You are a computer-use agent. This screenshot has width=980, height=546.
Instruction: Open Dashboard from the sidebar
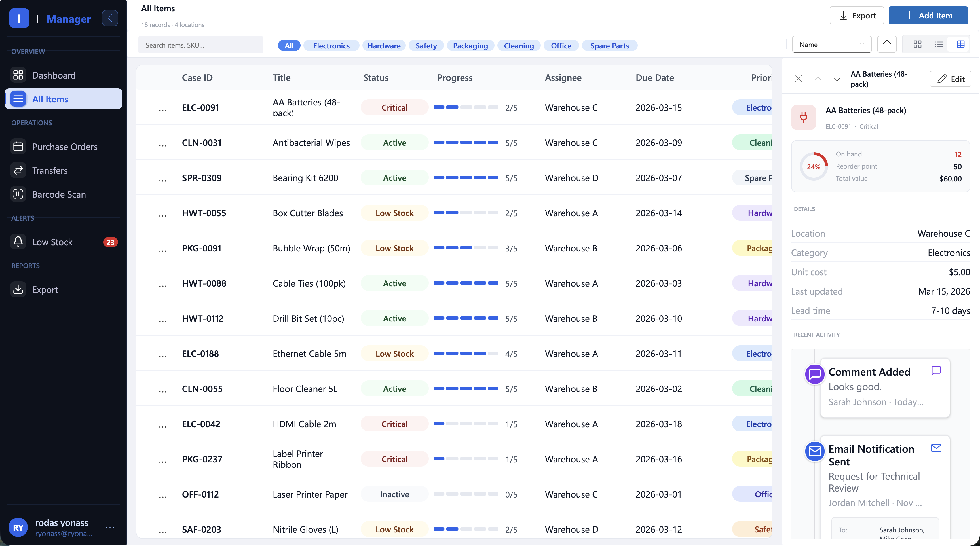64,75
